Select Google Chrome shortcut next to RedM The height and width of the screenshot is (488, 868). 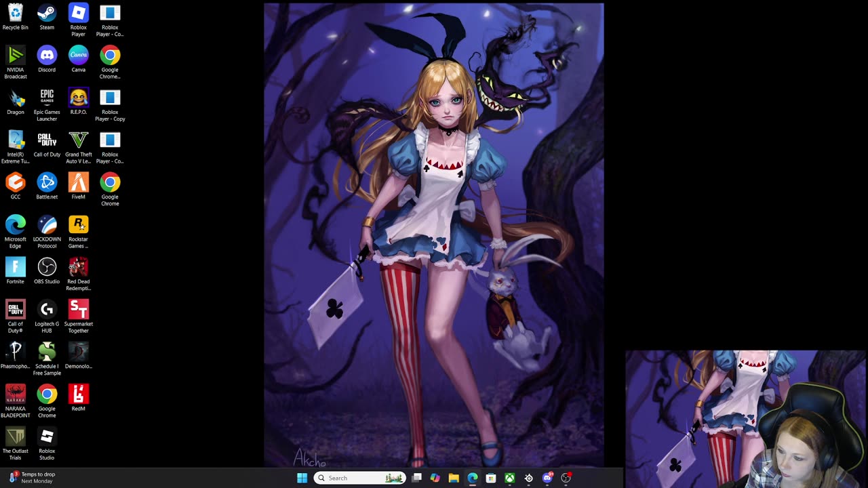[47, 401]
